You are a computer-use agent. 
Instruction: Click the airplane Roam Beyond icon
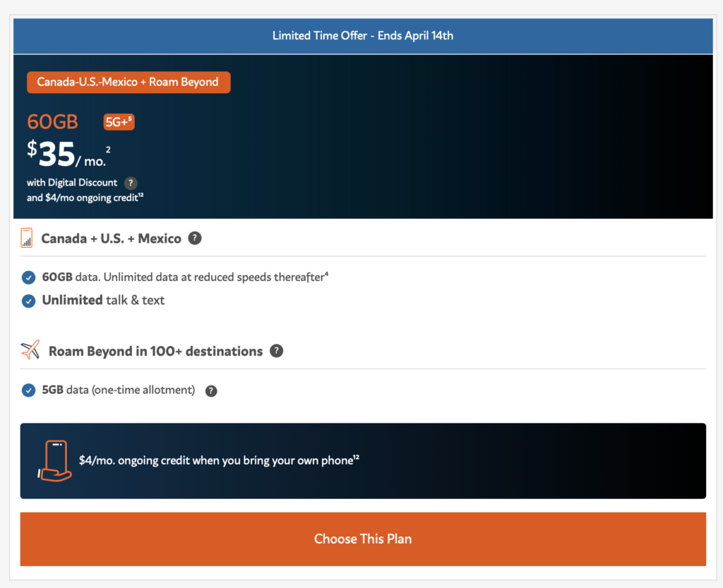(30, 350)
